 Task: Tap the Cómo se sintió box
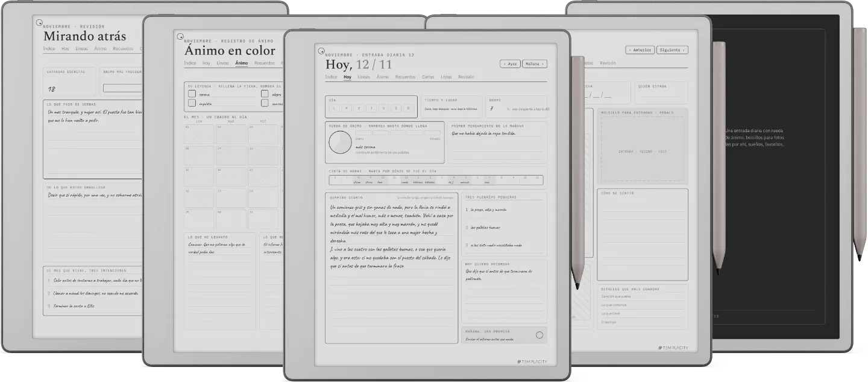tap(643, 235)
